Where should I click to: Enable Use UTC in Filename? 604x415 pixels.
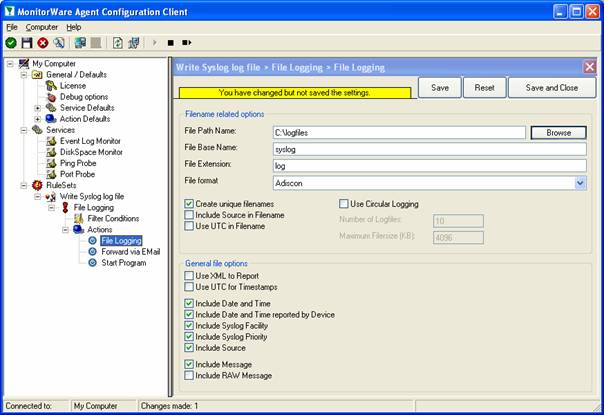189,226
